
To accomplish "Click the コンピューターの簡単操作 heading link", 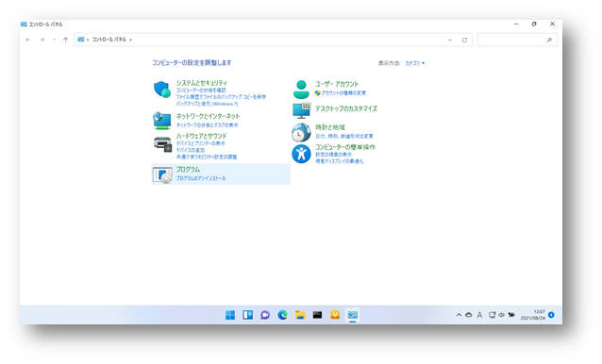I will [x=345, y=147].
